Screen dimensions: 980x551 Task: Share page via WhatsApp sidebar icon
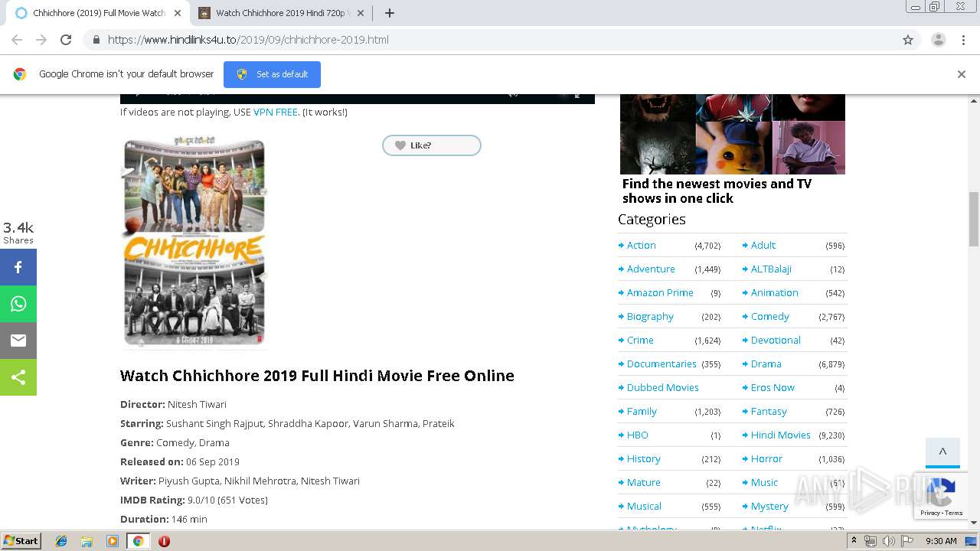[18, 304]
